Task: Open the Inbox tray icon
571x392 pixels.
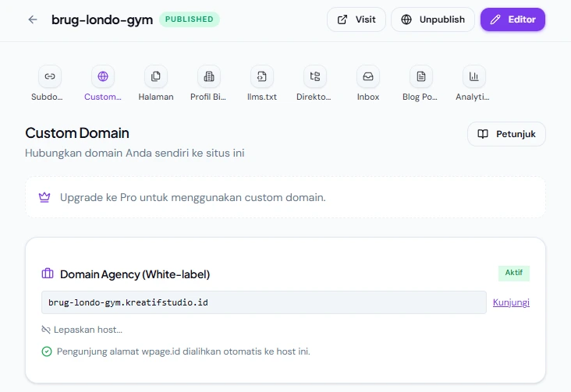Action: click(368, 76)
